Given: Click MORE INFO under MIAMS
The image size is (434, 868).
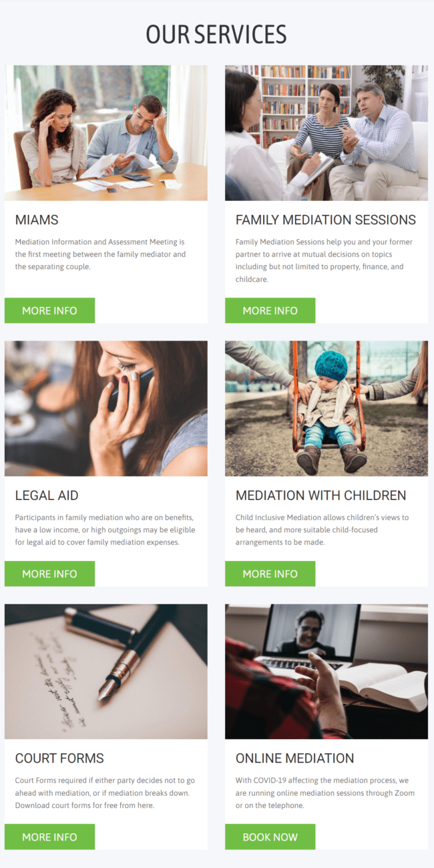Looking at the screenshot, I should point(49,310).
